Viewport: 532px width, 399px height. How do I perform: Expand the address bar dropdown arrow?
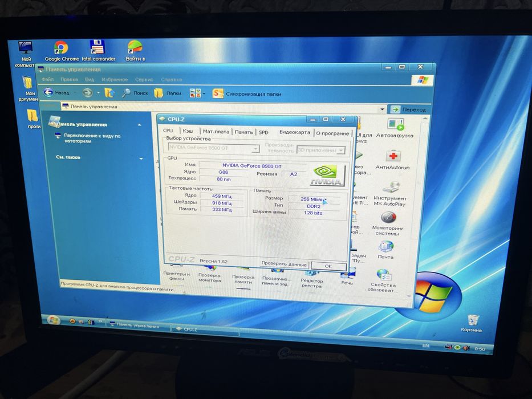[382, 109]
